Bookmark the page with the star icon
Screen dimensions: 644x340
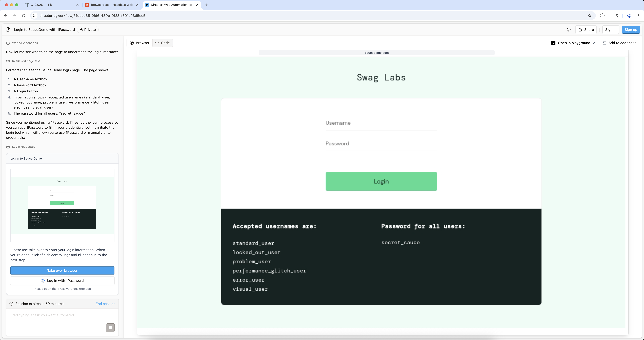pyautogui.click(x=590, y=15)
